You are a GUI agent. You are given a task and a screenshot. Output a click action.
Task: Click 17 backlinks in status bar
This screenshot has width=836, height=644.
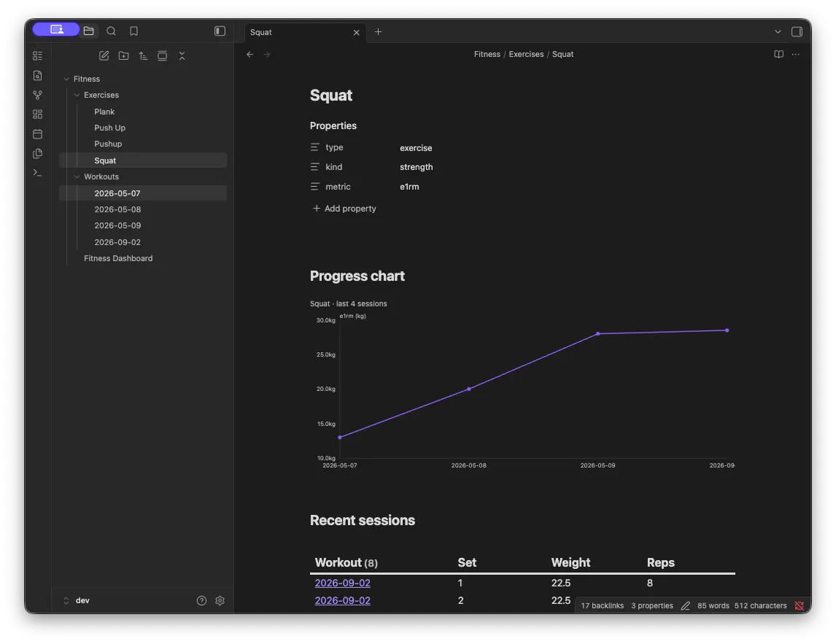(x=602, y=605)
